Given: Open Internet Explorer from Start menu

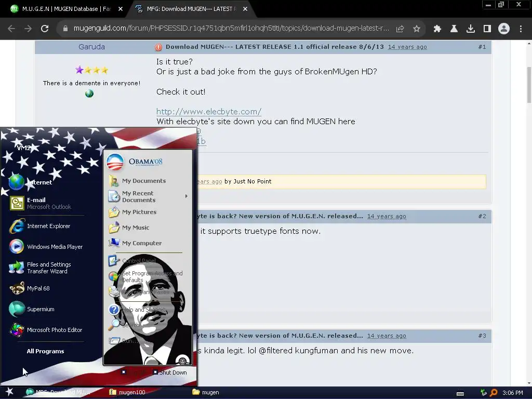Looking at the screenshot, I should (x=40, y=226).
